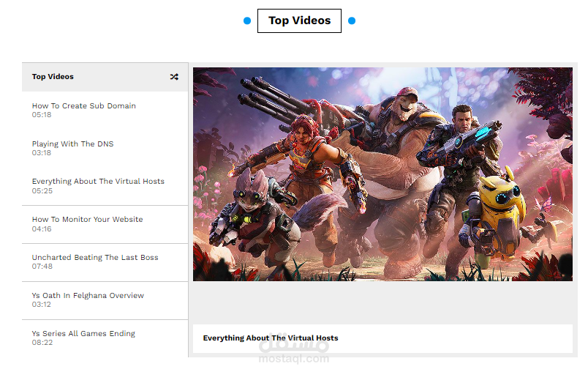Click the 03:12 duration text
Image resolution: width=588 pixels, height=372 pixels.
[x=41, y=305]
